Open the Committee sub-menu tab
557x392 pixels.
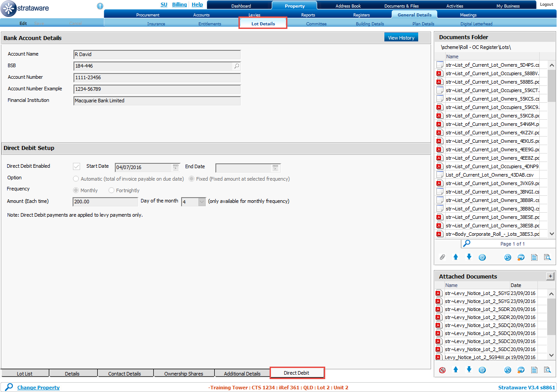pyautogui.click(x=316, y=24)
